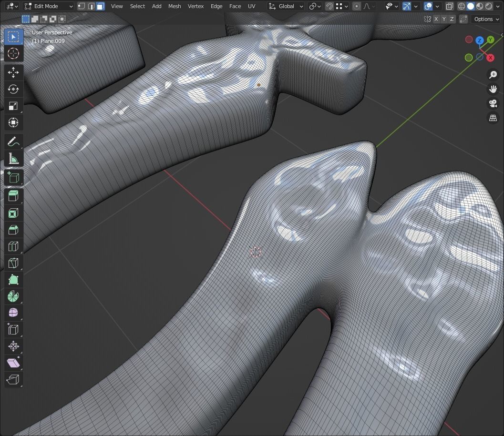Switch to solid shading
This screenshot has width=504, height=436.
point(471,6)
